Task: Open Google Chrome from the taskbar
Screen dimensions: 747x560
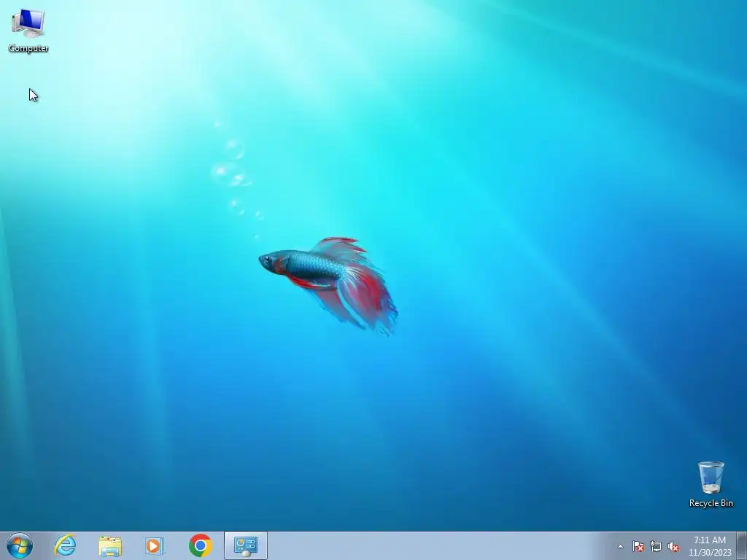Action: [x=200, y=545]
